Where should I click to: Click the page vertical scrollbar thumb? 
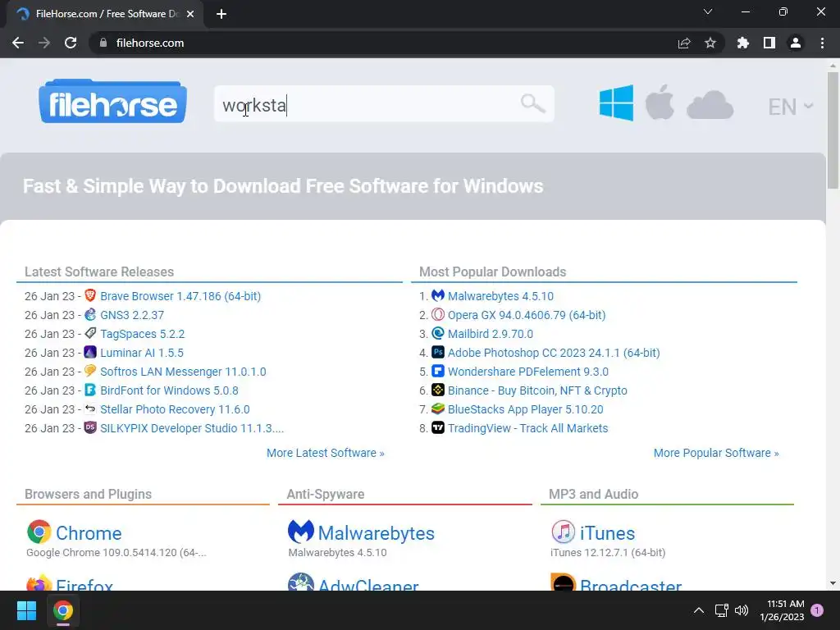click(833, 130)
